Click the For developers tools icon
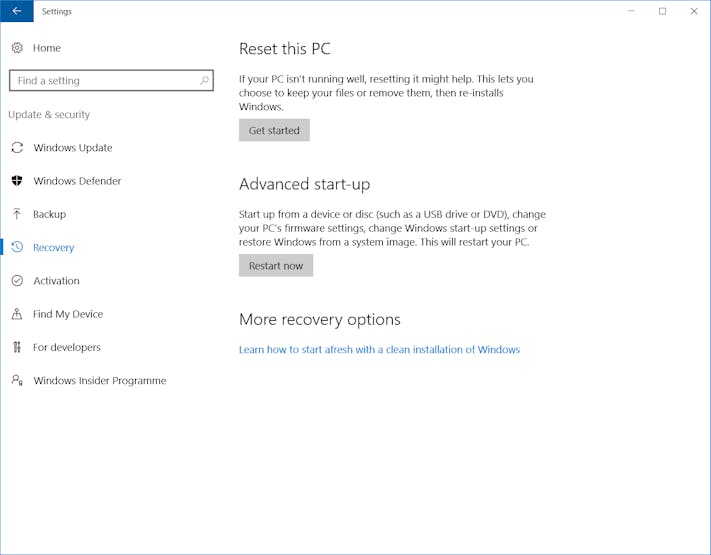711x555 pixels. (x=17, y=347)
